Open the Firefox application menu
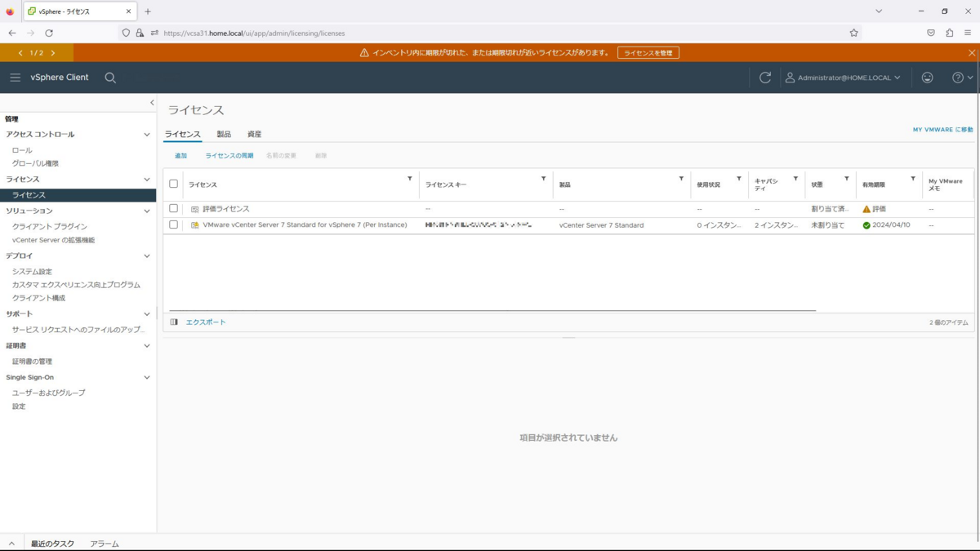The width and height of the screenshot is (980, 551). click(969, 33)
